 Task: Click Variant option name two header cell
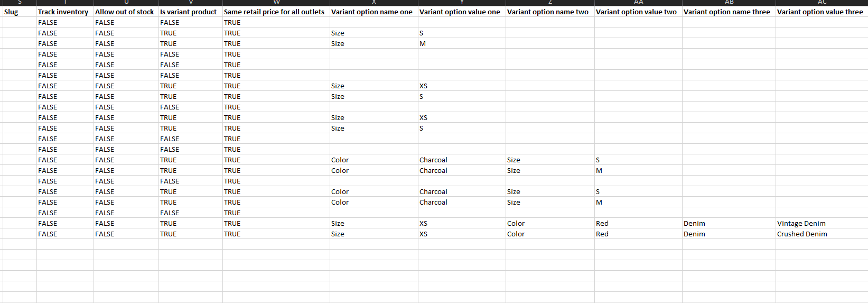tap(550, 12)
